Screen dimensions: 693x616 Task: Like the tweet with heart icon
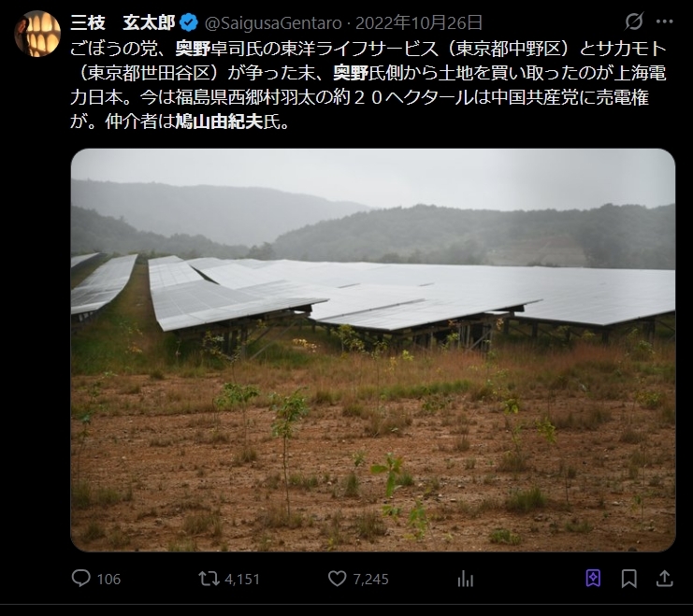[x=338, y=579]
